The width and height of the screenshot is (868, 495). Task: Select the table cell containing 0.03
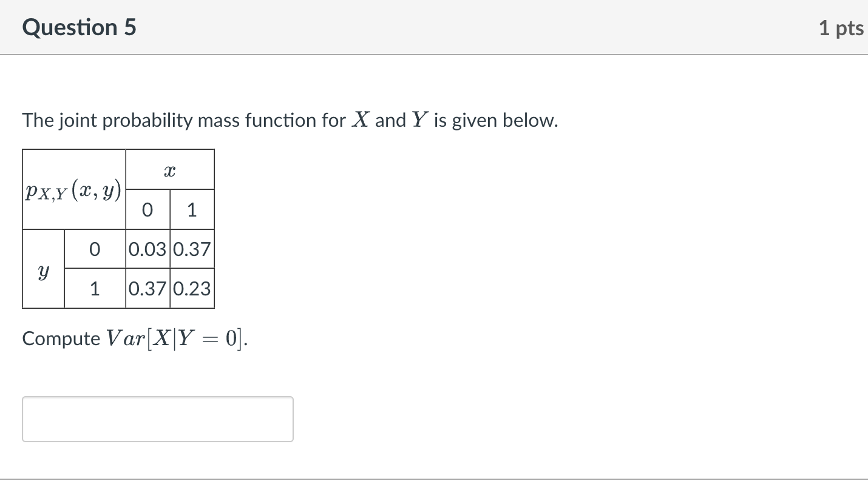click(x=147, y=249)
